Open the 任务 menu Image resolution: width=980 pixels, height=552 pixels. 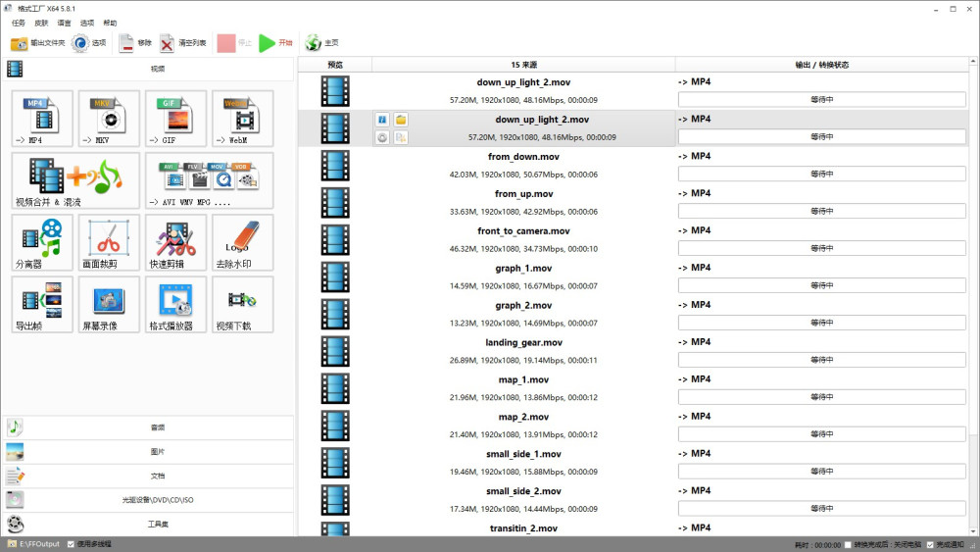coord(18,24)
